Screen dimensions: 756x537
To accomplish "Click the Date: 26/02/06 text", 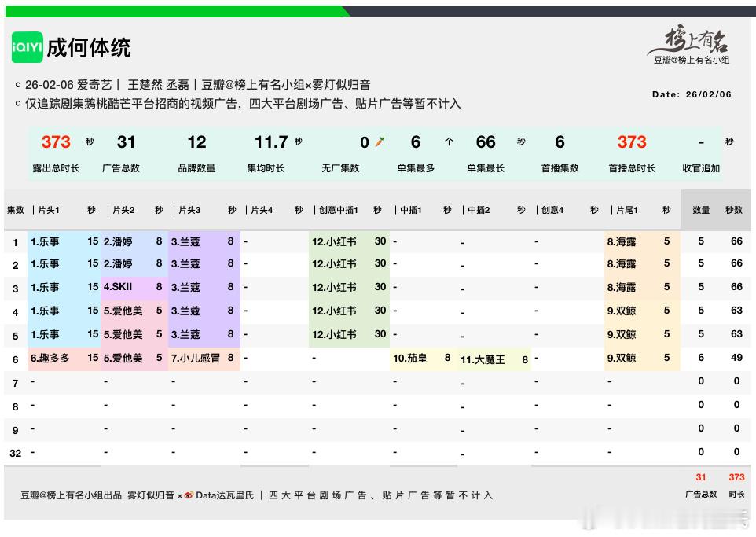I will tap(692, 94).
